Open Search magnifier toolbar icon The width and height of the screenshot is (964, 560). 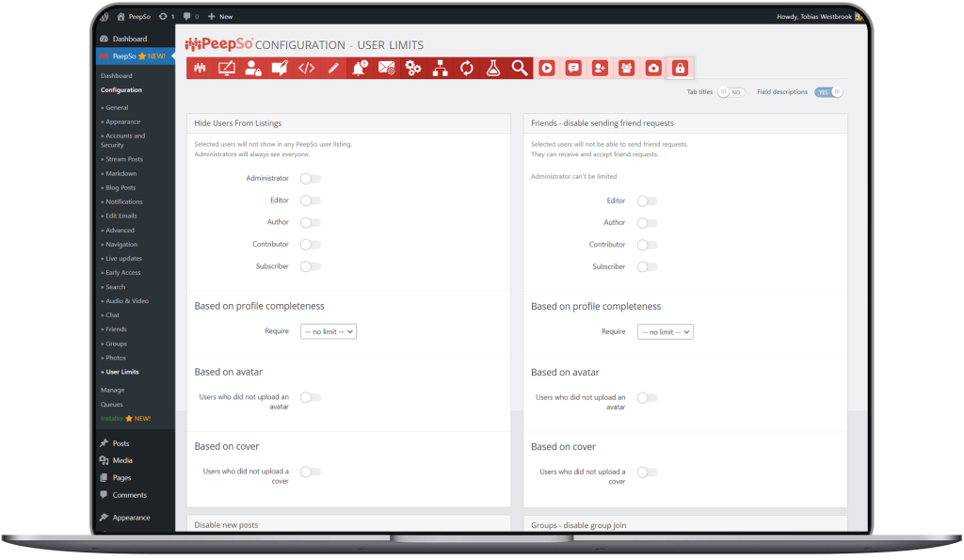point(520,68)
